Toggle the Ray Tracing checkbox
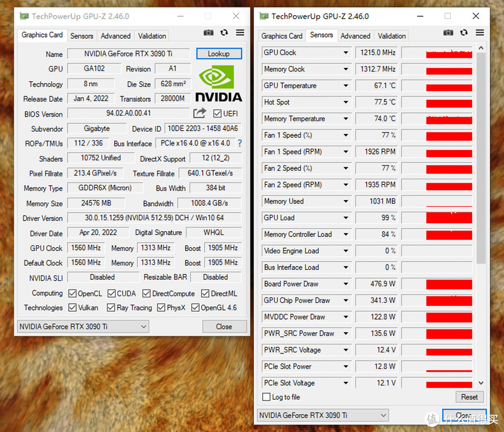Image resolution: width=504 pixels, height=432 pixels. (111, 307)
